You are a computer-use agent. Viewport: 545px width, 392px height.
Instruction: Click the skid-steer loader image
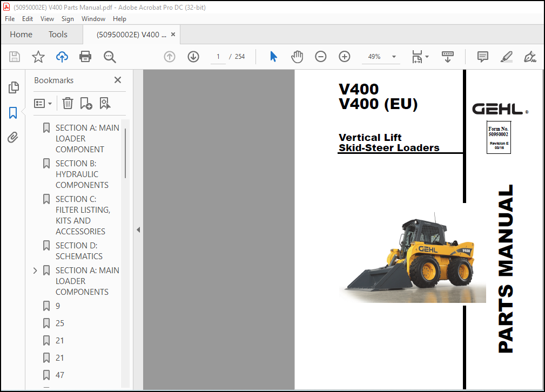click(413, 257)
